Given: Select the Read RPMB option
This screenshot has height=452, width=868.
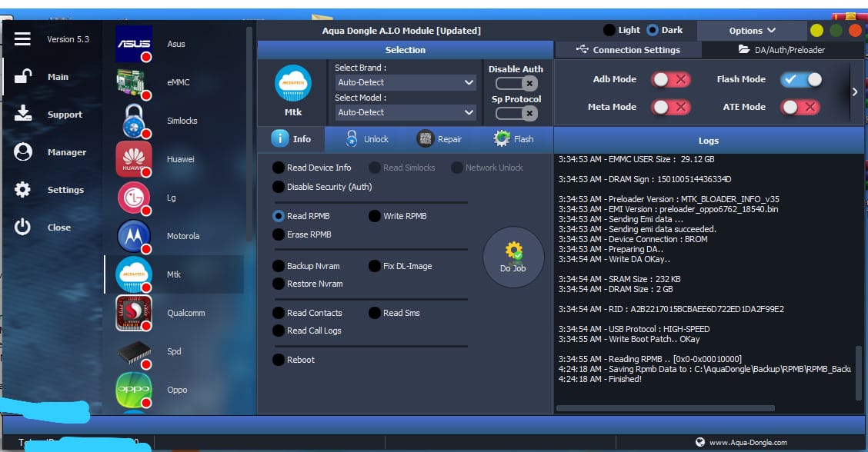Looking at the screenshot, I should click(302, 216).
